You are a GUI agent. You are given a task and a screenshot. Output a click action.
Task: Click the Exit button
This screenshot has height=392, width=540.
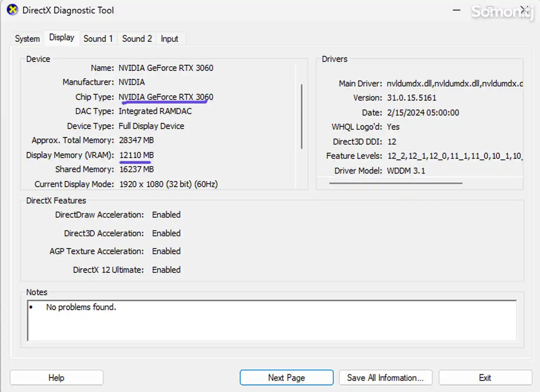485,377
